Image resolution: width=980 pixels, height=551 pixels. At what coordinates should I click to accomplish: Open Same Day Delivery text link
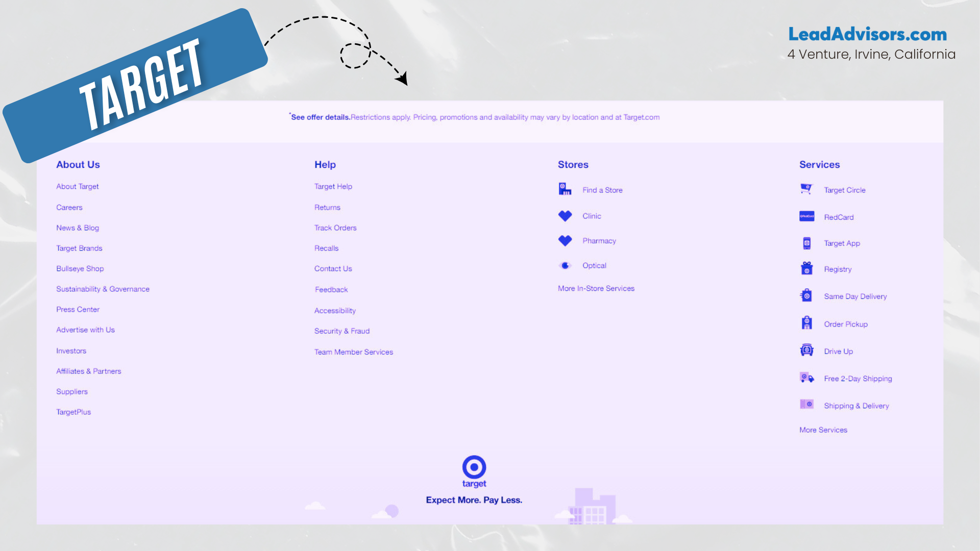click(855, 296)
